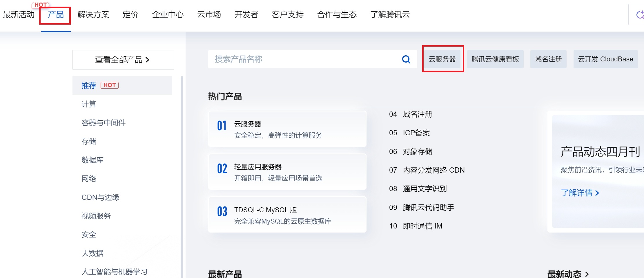Screen dimensions: 644x278
Task: Select the 计算 category
Action: coord(89,104)
